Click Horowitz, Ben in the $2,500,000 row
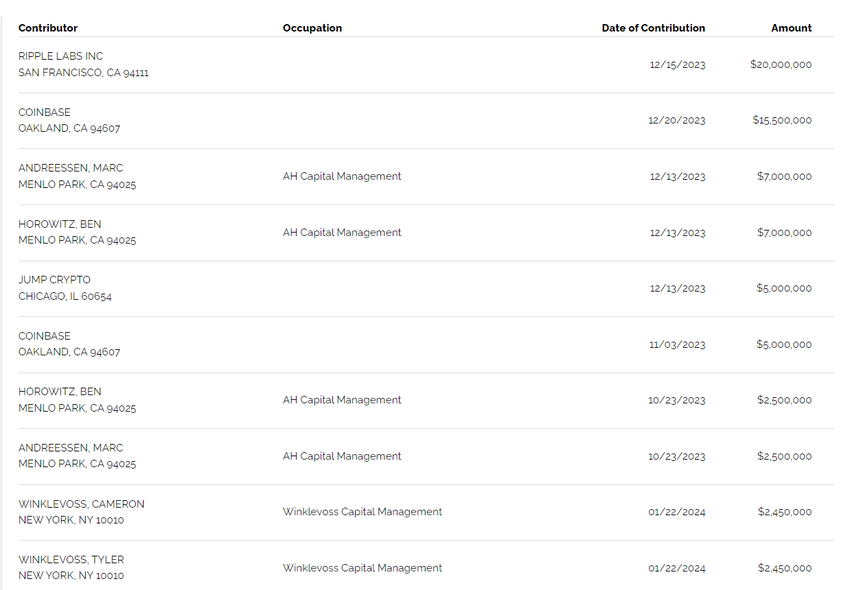 (x=60, y=392)
